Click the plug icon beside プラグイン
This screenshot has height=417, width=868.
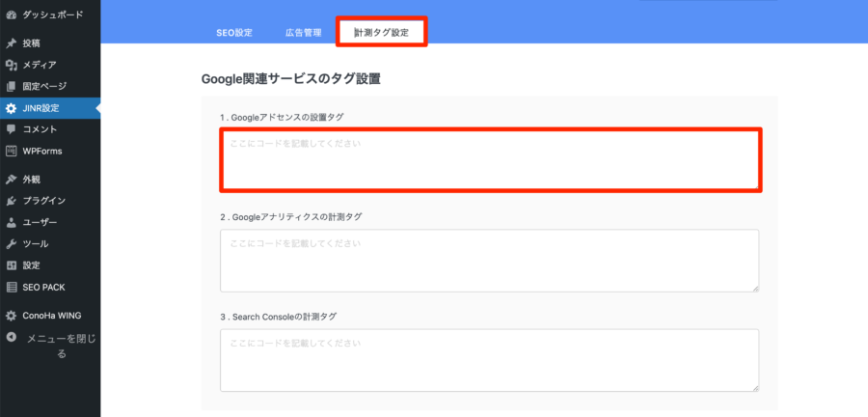[x=11, y=201]
